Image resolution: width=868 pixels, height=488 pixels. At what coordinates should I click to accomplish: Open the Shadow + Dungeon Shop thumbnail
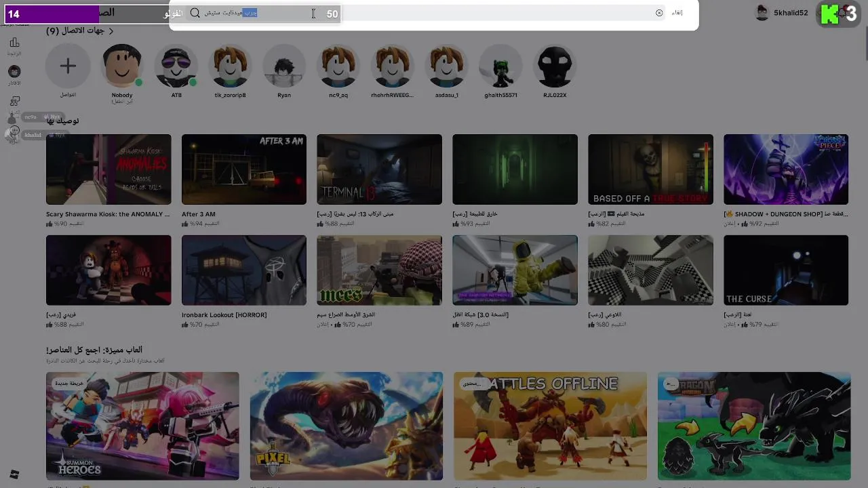tap(786, 169)
